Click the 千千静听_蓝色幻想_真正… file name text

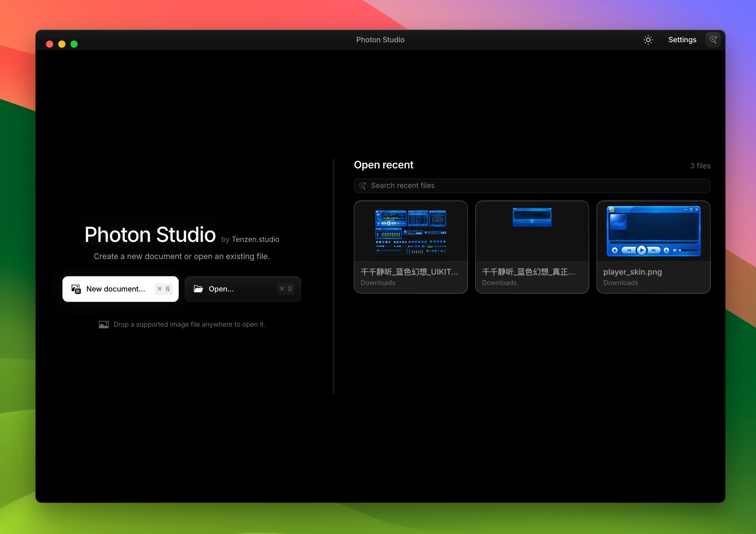529,272
